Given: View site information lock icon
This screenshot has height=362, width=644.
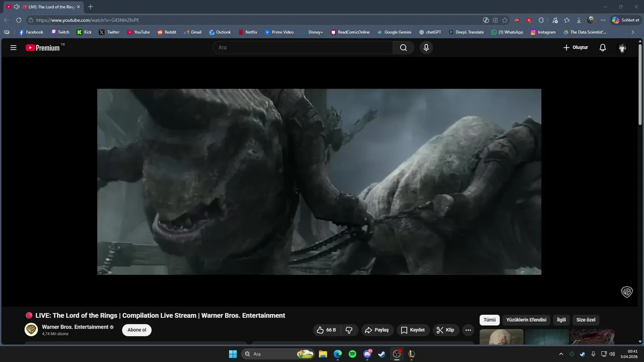Looking at the screenshot, I should pyautogui.click(x=31, y=20).
